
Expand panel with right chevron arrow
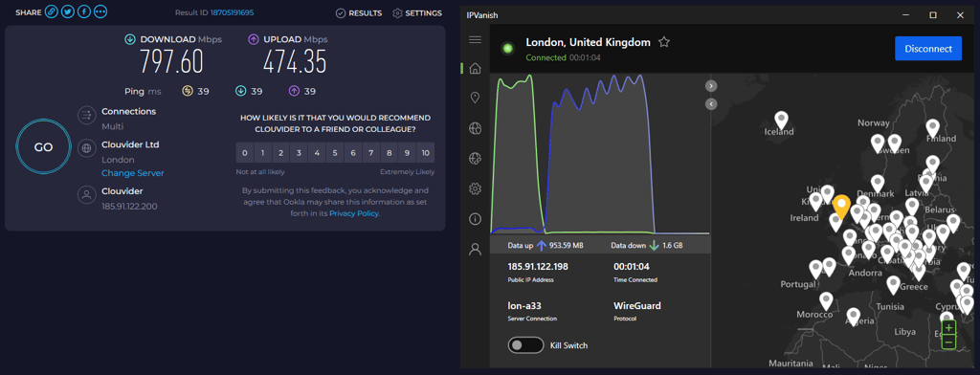coord(711,86)
